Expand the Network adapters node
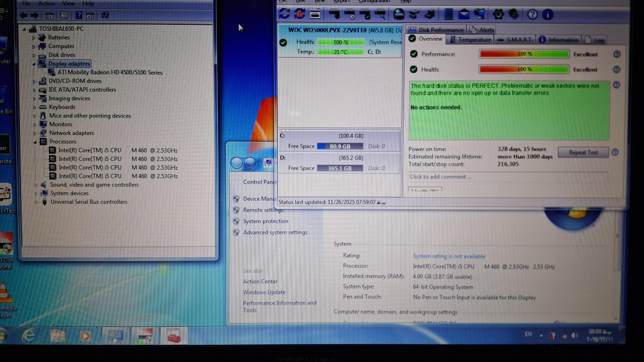 35,133
